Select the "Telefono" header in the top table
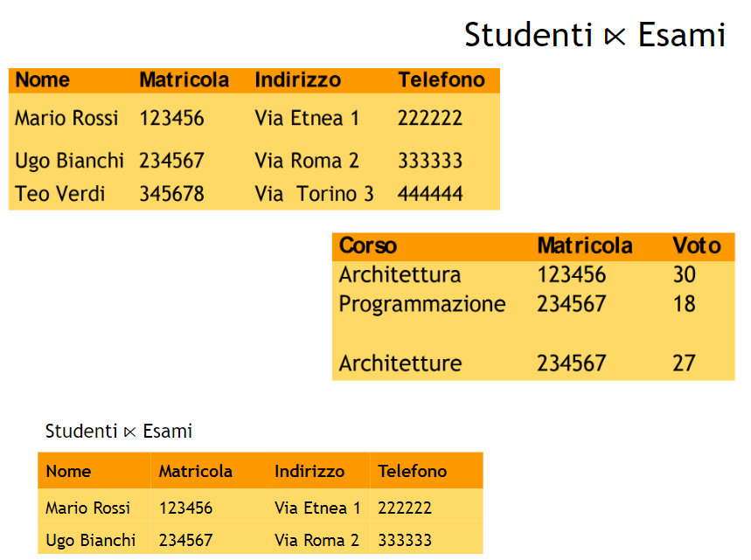Screen dimensions: 751x560 tap(441, 80)
